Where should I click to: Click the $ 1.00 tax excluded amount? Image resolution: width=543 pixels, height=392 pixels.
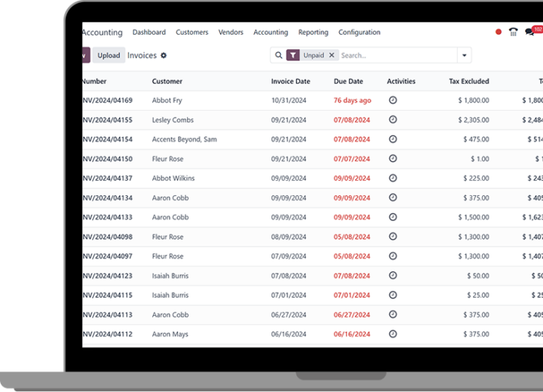coord(480,159)
